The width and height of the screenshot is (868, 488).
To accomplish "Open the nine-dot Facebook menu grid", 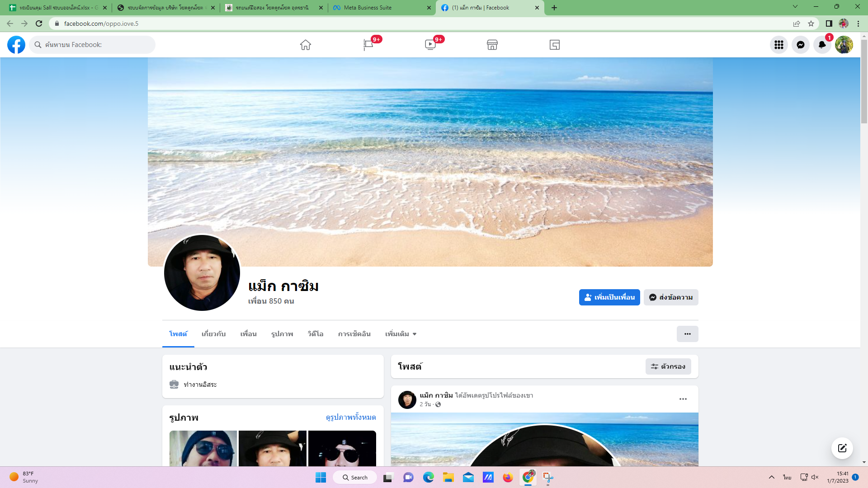I will pos(778,45).
